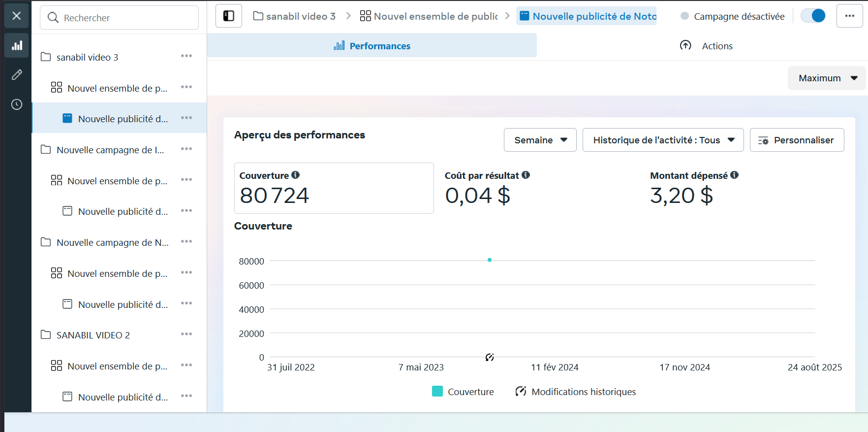Click the Personnaliser button
868x432 pixels.
tap(797, 140)
